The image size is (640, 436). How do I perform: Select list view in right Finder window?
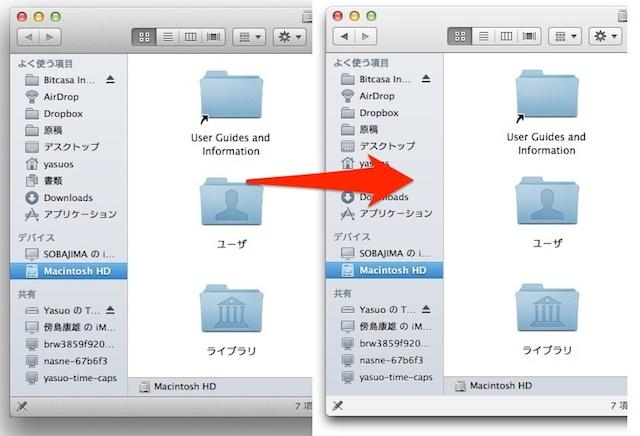pyautogui.click(x=483, y=36)
